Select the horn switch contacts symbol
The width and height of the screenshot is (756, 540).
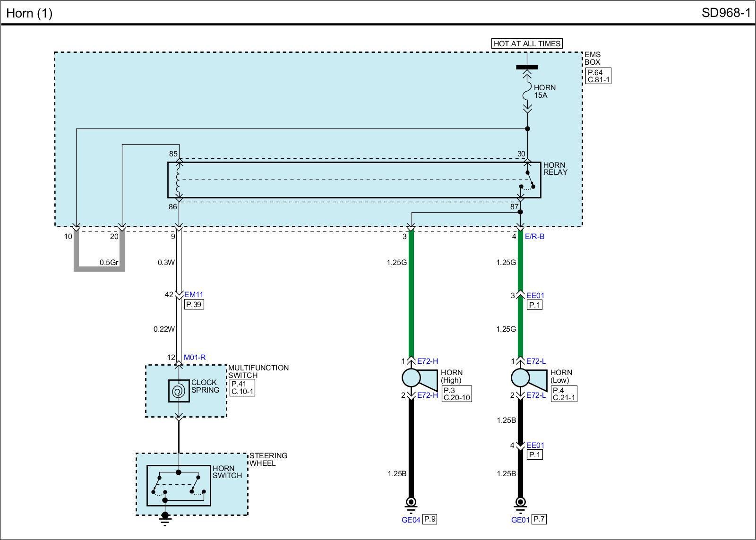tap(179, 485)
